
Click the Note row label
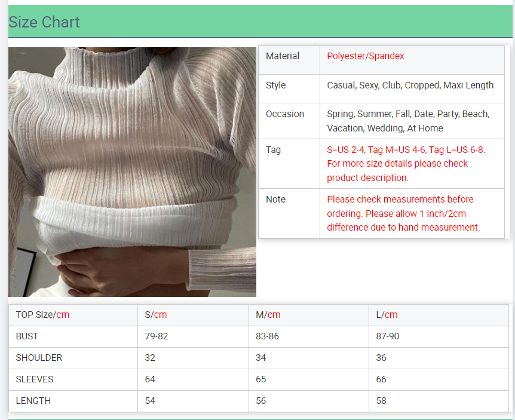pyautogui.click(x=275, y=200)
